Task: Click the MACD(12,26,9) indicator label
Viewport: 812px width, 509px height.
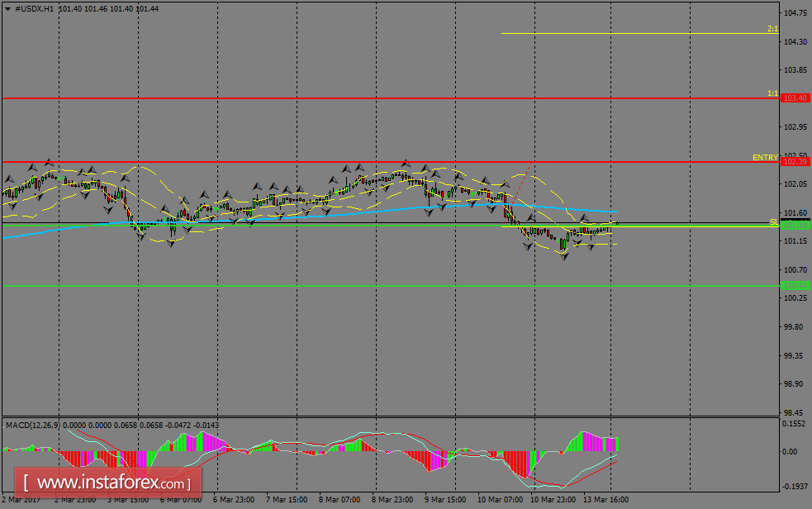Action: coord(32,425)
